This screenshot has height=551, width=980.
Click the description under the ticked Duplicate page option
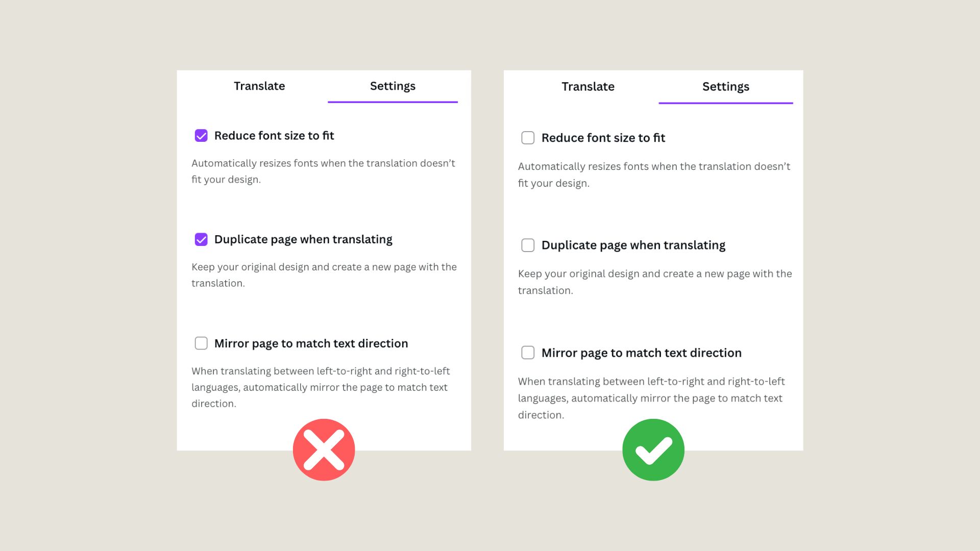pos(324,275)
